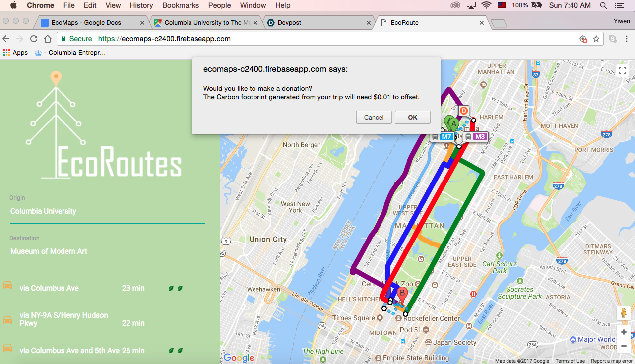
Task: Open a new tab
Action: [498, 23]
